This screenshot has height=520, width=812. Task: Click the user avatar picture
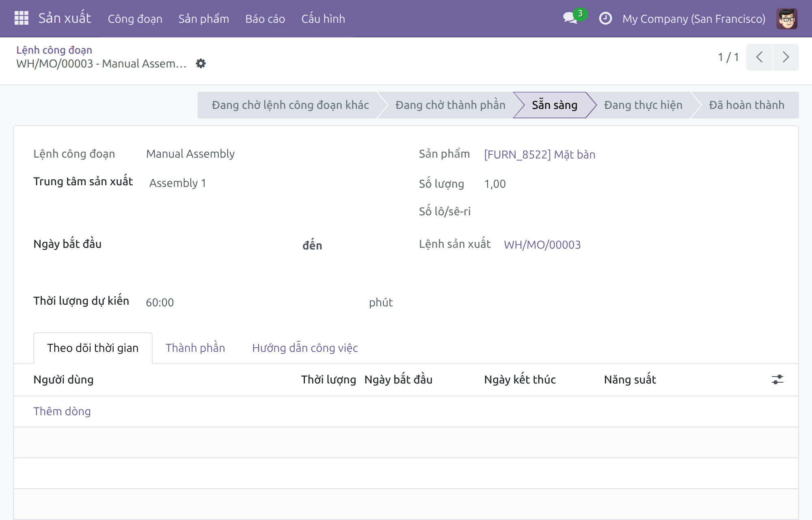pos(787,18)
